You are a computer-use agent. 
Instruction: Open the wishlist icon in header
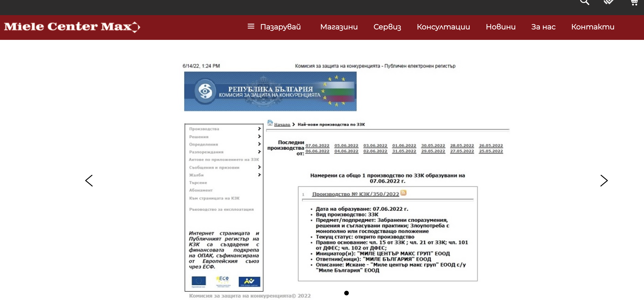(x=608, y=2)
